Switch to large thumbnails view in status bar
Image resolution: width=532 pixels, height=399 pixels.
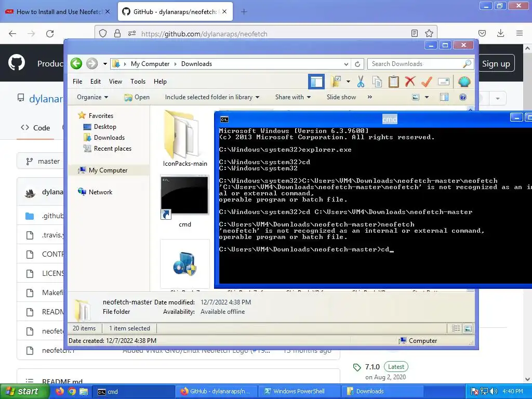(468, 328)
